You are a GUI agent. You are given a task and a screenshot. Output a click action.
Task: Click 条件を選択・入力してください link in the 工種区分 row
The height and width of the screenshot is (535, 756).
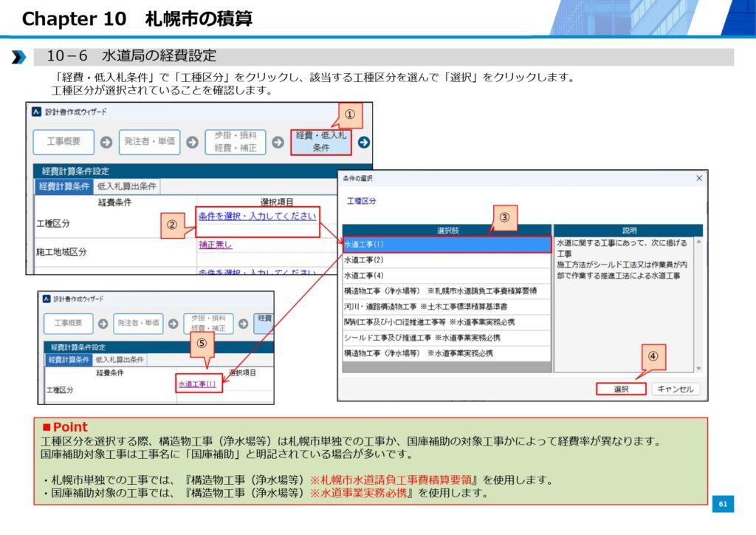(x=257, y=216)
